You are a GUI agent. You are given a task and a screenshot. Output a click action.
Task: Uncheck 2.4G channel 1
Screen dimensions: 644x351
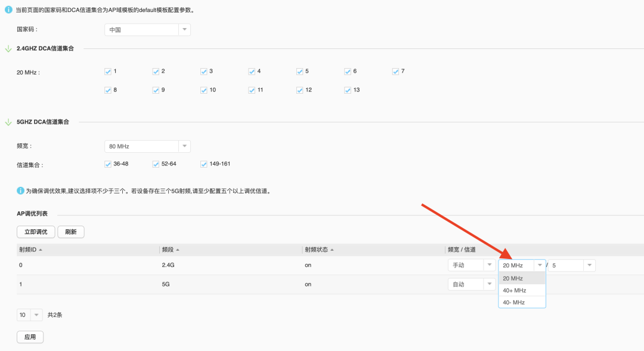[x=107, y=72]
